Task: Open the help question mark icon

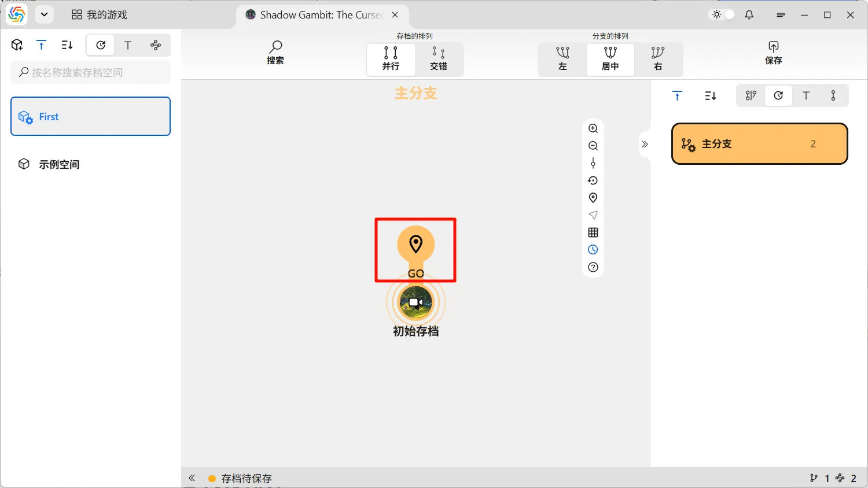Action: coord(593,267)
